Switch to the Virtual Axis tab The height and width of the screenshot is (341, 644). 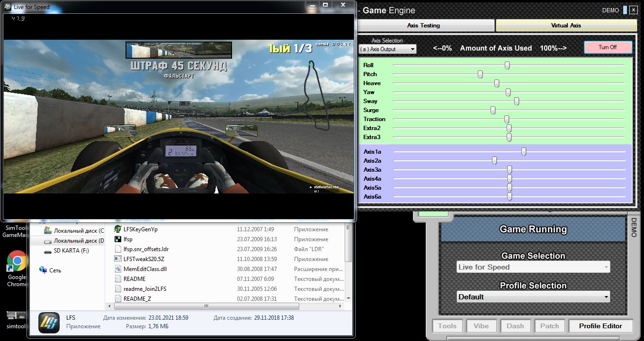pos(566,26)
